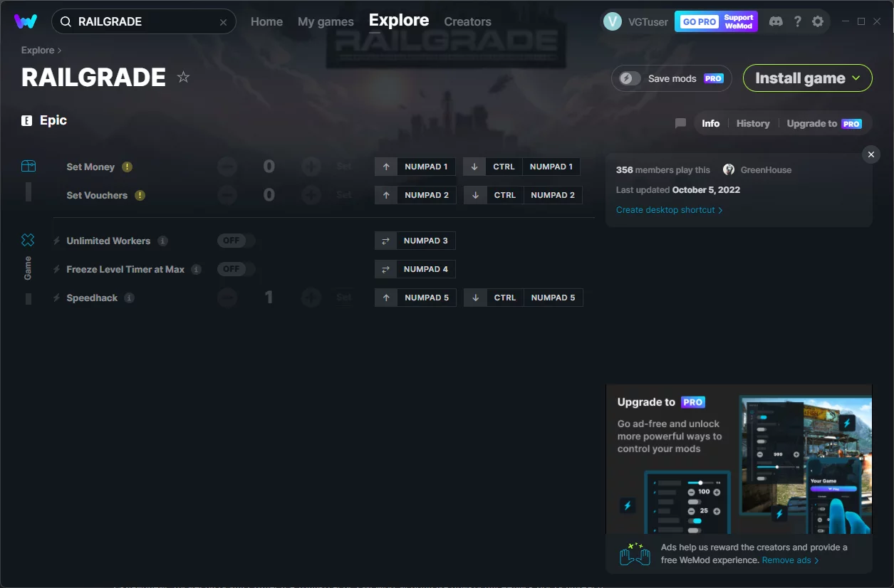
Task: Edit the Speedhack value field
Action: click(x=269, y=298)
